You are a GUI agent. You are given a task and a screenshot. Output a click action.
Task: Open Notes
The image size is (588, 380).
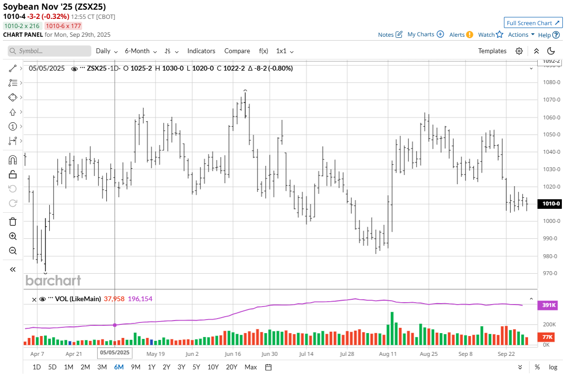point(390,34)
